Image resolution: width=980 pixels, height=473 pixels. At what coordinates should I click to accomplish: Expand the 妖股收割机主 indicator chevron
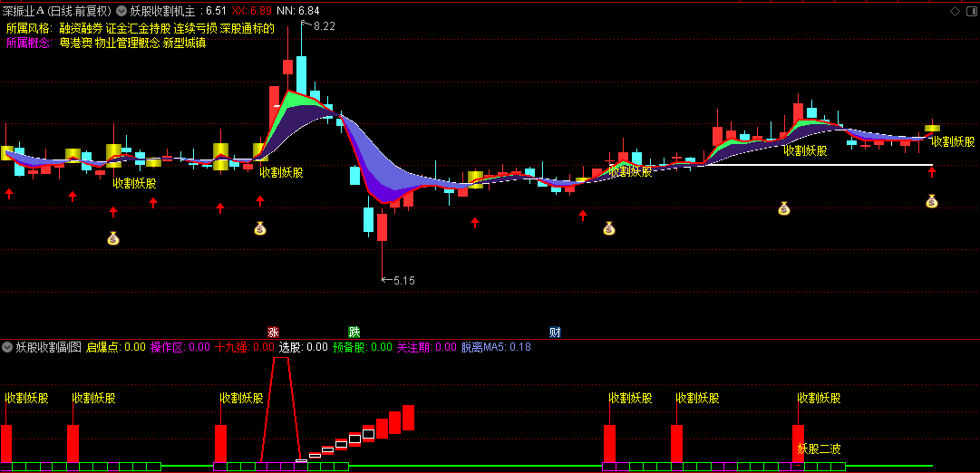point(121,11)
